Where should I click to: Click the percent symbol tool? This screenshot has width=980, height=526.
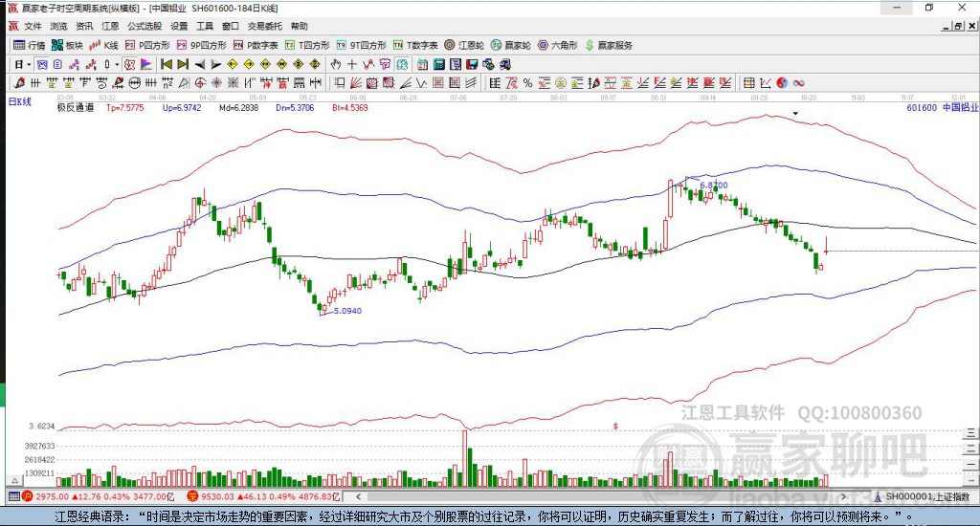pos(528,82)
